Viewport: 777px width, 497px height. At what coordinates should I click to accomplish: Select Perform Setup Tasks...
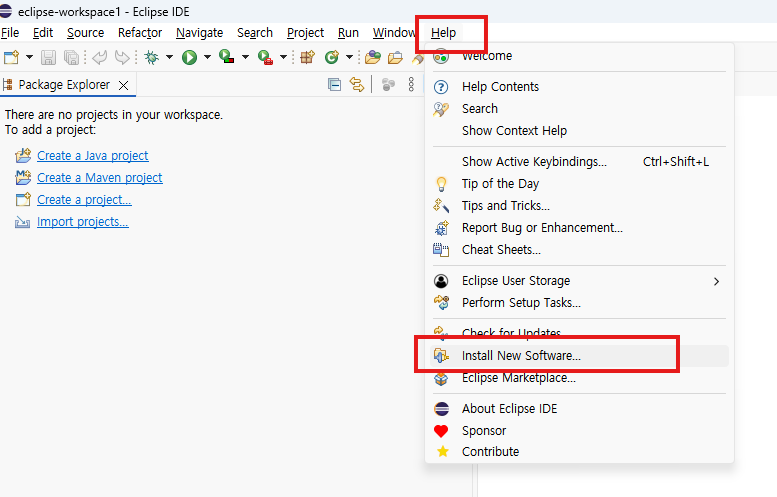[579, 303]
